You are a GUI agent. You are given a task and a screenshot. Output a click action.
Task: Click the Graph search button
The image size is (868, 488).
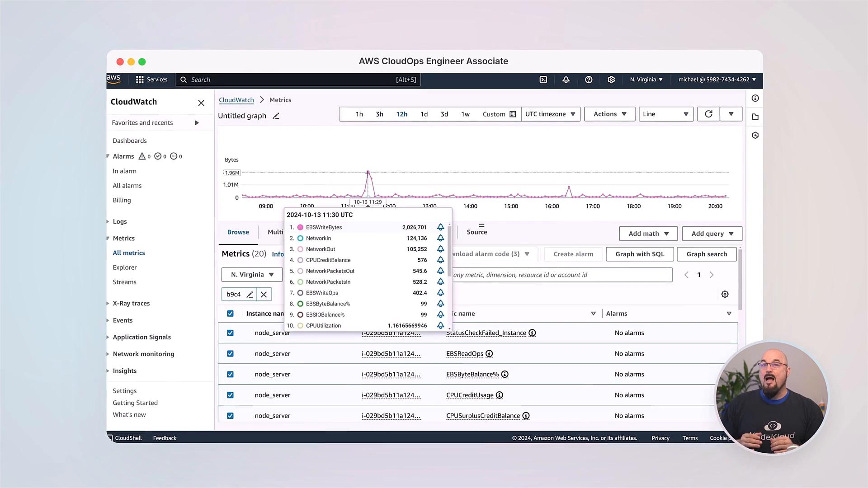[x=707, y=254]
